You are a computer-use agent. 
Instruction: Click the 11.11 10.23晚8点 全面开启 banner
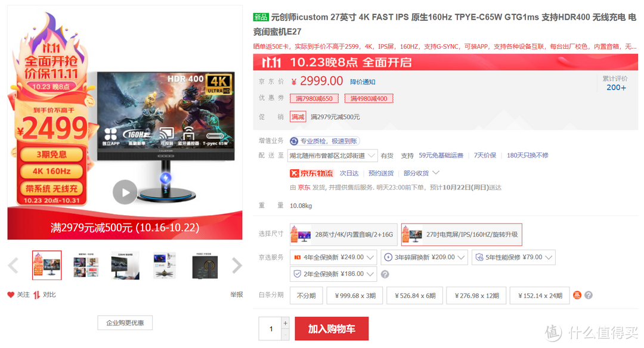coord(445,63)
